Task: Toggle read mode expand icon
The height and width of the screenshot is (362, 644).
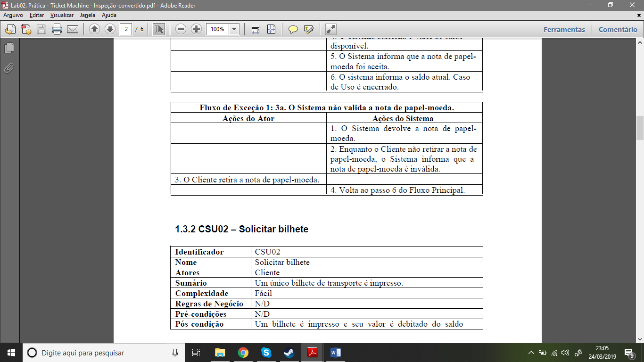Action: coord(330,29)
